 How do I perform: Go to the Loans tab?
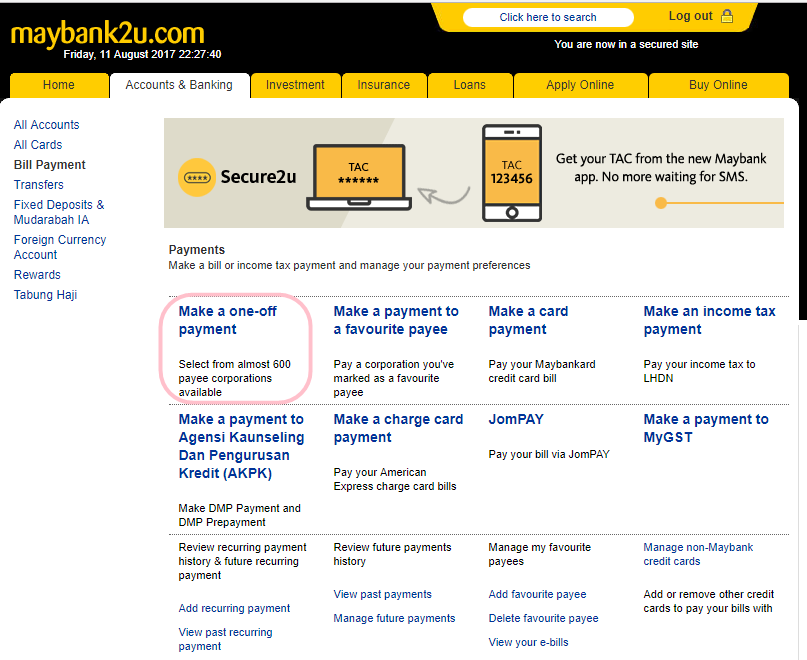click(x=469, y=85)
